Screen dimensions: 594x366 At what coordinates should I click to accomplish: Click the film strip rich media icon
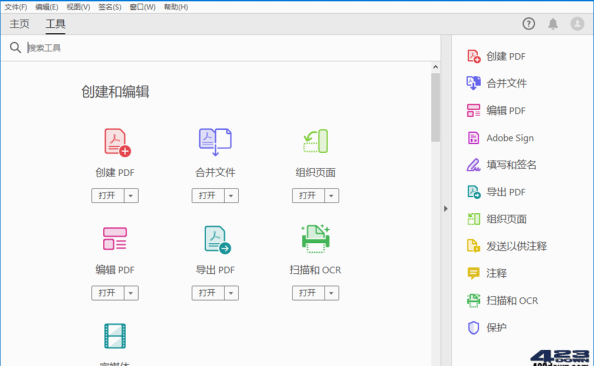(x=115, y=336)
